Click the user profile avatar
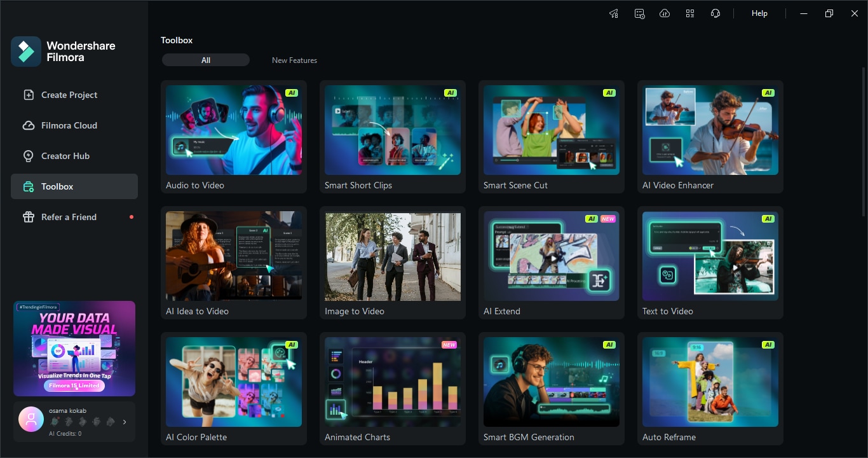Screen dimensions: 868x458 [x=31, y=419]
